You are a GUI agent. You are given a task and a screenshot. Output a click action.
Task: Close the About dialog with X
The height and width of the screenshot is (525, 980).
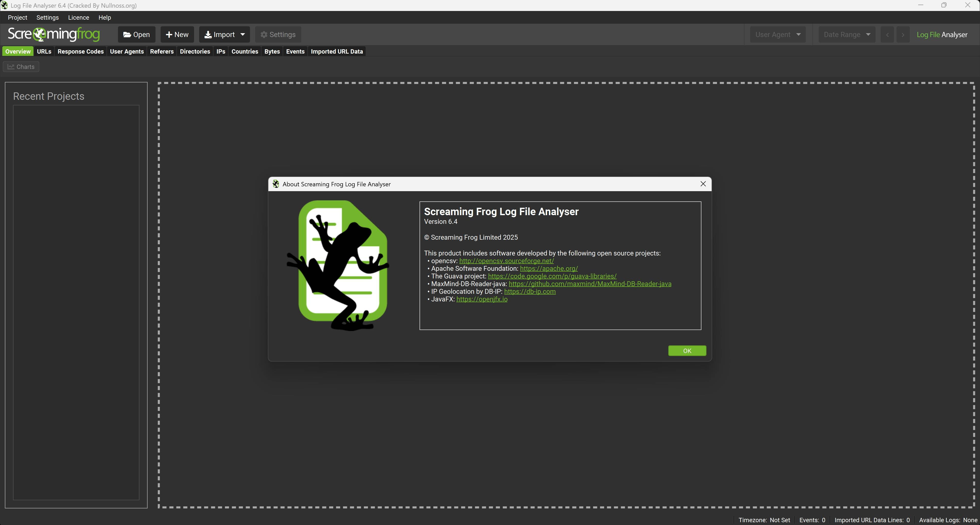(703, 184)
